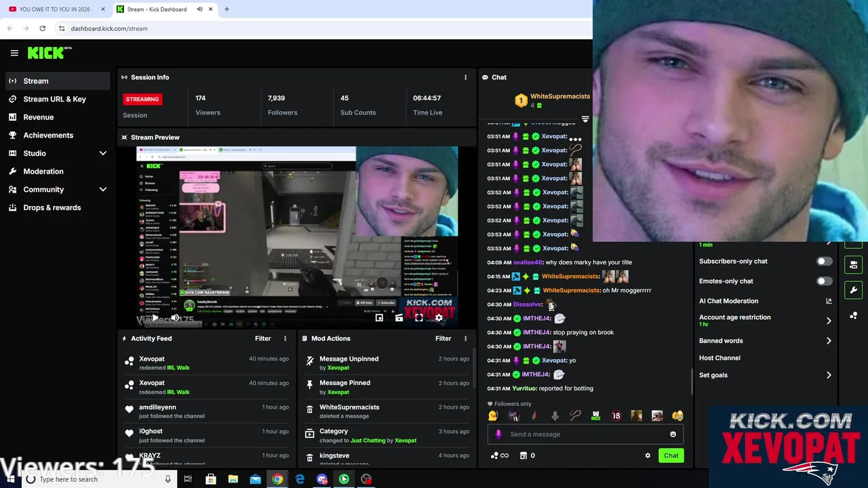The width and height of the screenshot is (868, 488).
Task: Open Microsoft Store from the taskbar
Action: point(211,479)
